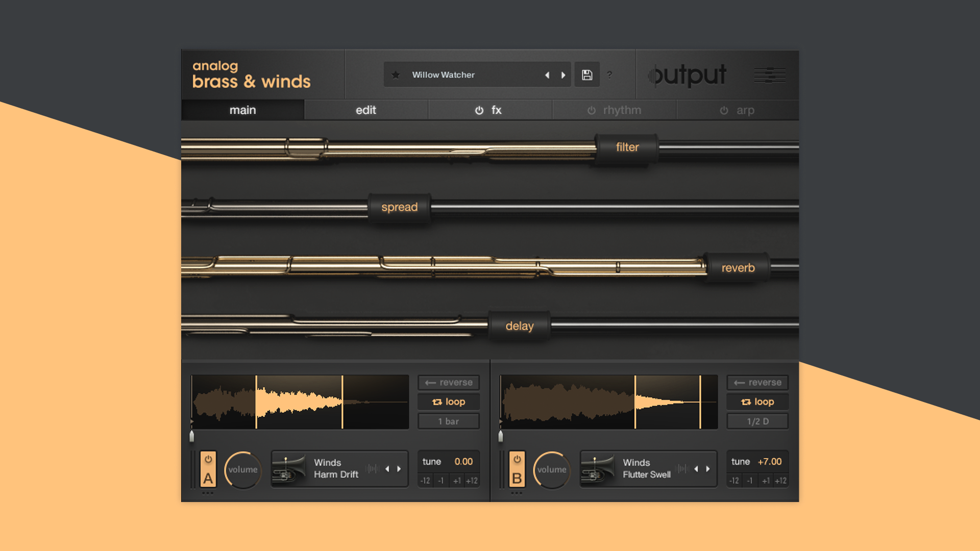Screen dimensions: 980x551
Task: Open next preset with the right arrow
Action: pyautogui.click(x=563, y=74)
